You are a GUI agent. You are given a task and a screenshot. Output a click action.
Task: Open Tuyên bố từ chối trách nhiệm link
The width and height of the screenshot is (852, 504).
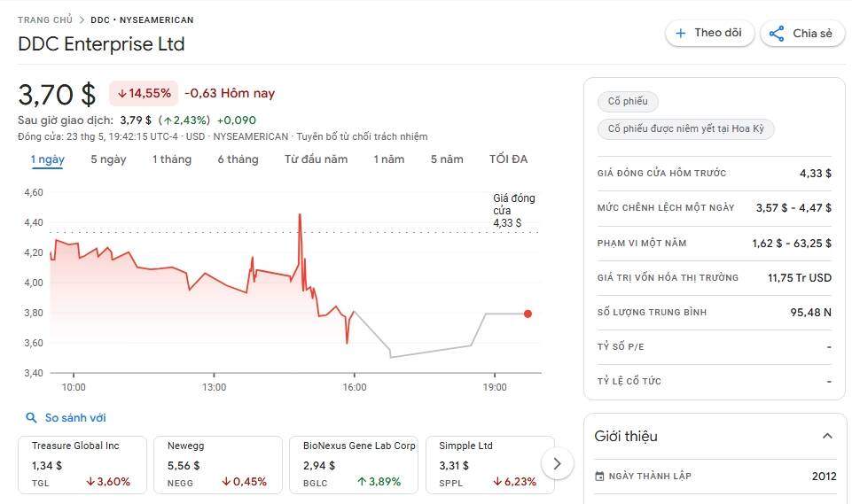pos(362,136)
